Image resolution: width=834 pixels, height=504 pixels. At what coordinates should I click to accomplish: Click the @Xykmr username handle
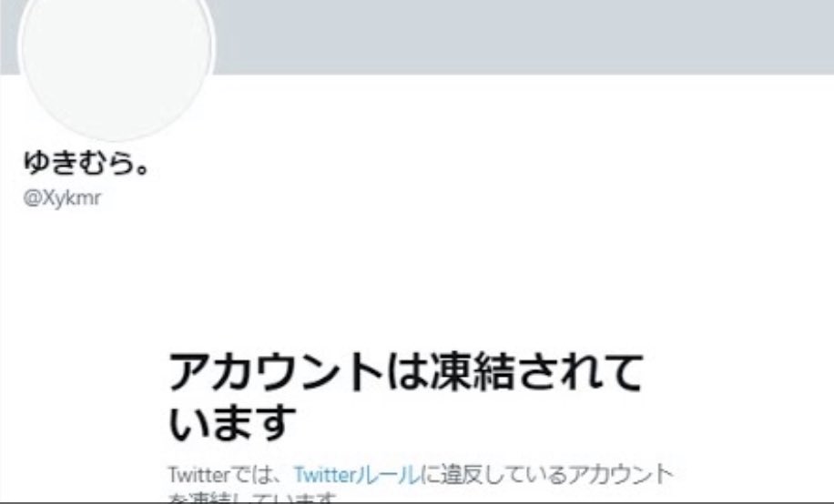pyautogui.click(x=62, y=197)
